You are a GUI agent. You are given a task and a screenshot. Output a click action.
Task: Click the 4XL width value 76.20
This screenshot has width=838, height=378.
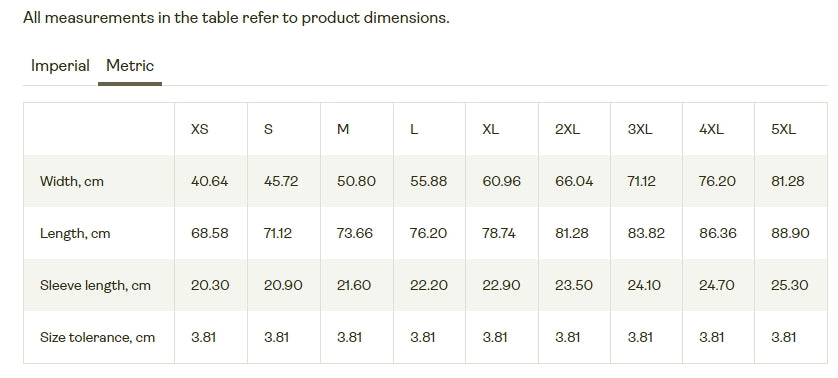(x=718, y=181)
